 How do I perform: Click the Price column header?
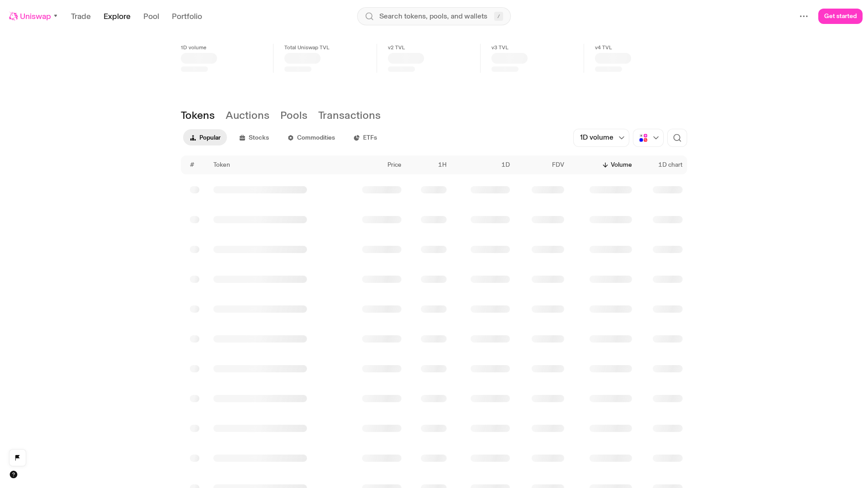pyautogui.click(x=394, y=165)
